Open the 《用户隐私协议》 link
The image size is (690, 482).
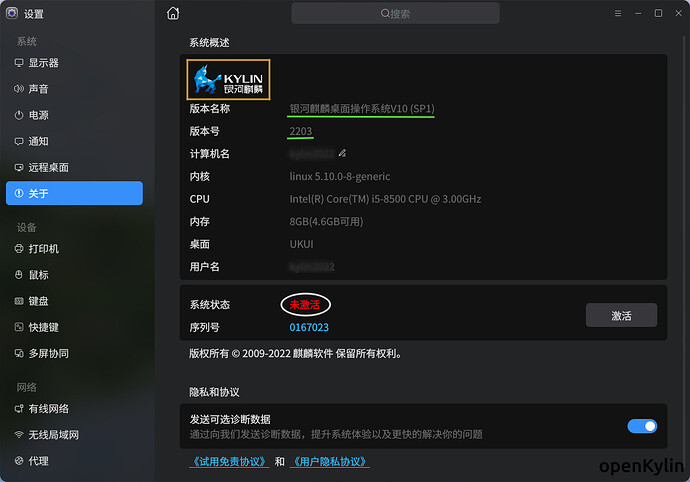pyautogui.click(x=330, y=462)
